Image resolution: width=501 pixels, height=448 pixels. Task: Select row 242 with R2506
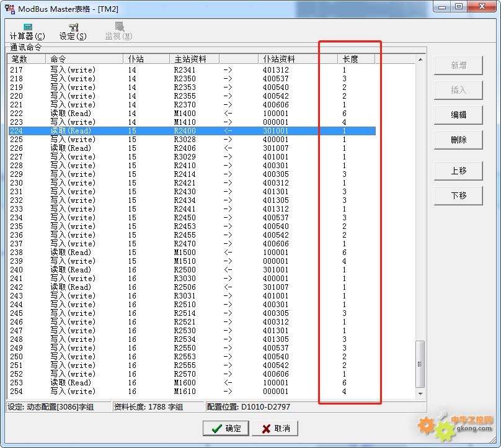[192, 287]
